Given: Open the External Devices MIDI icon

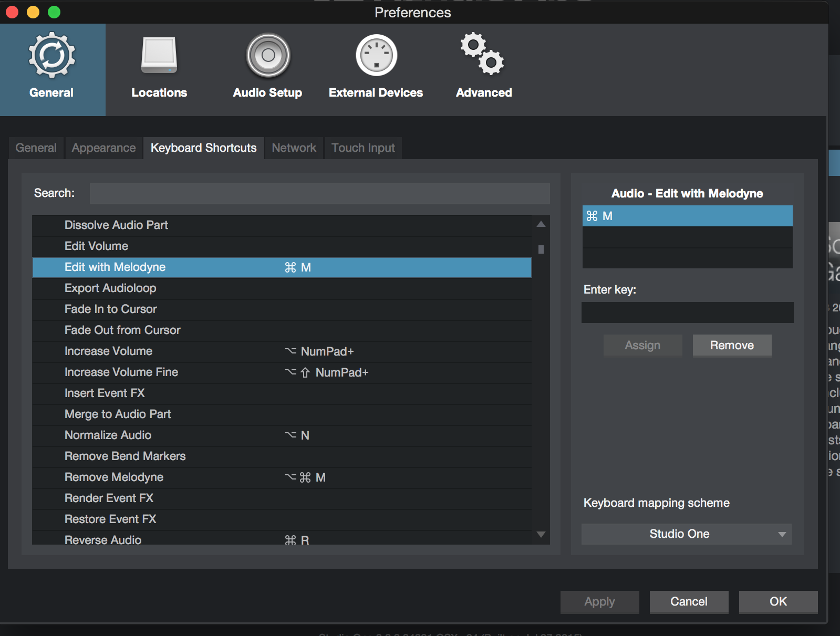Looking at the screenshot, I should coord(376,56).
